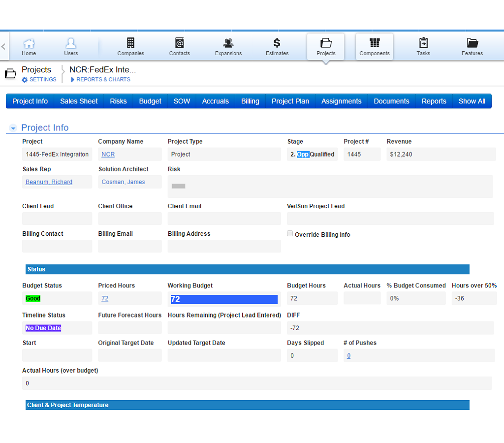Open project Settings gear link
The width and height of the screenshot is (504, 443).
(39, 79)
